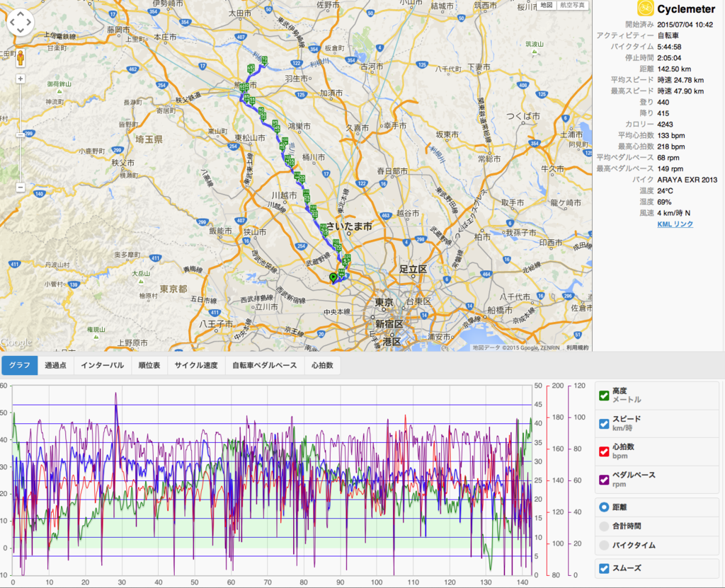Click the 68 rpm average cadence value
Viewport: 725px width, 588px height.
[668, 158]
